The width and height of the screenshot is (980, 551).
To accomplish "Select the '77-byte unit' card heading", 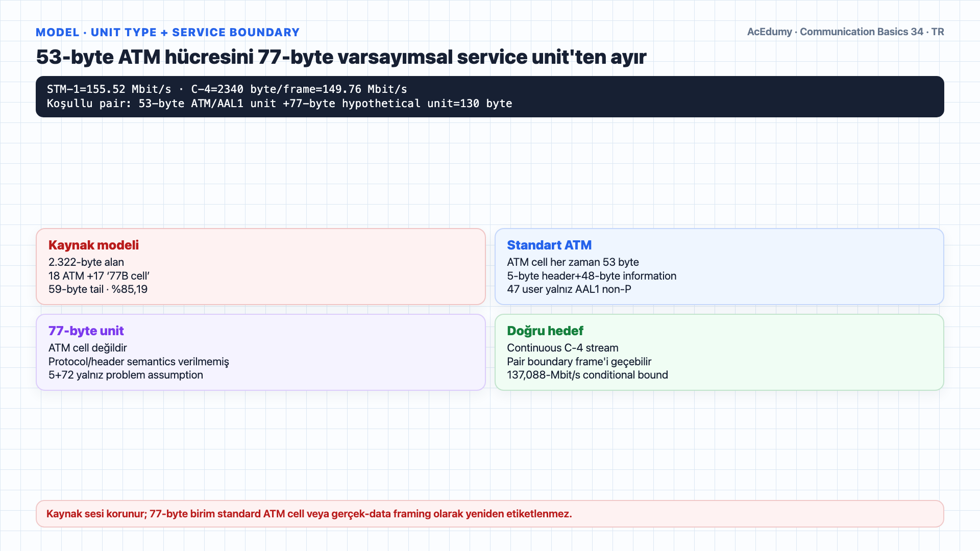I will coord(86,331).
